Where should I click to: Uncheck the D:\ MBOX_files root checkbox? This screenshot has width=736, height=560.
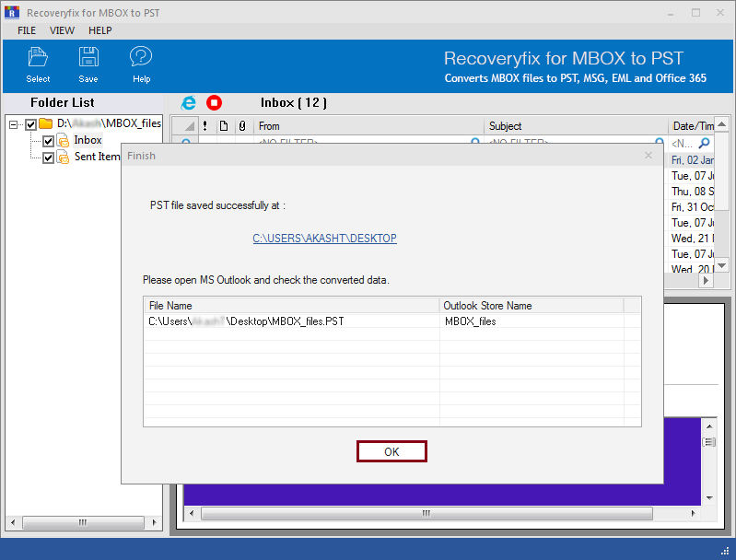tap(31, 124)
